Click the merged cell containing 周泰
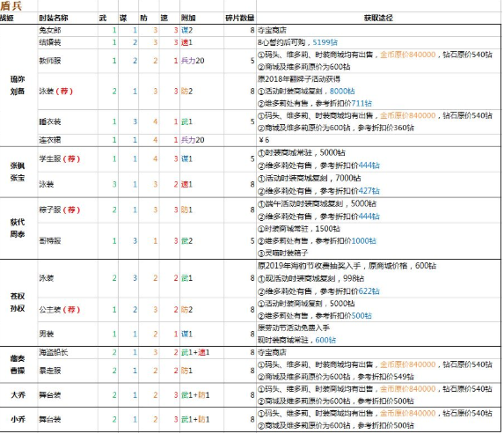Image resolution: width=504 pixels, height=434 pixels. coord(18,228)
